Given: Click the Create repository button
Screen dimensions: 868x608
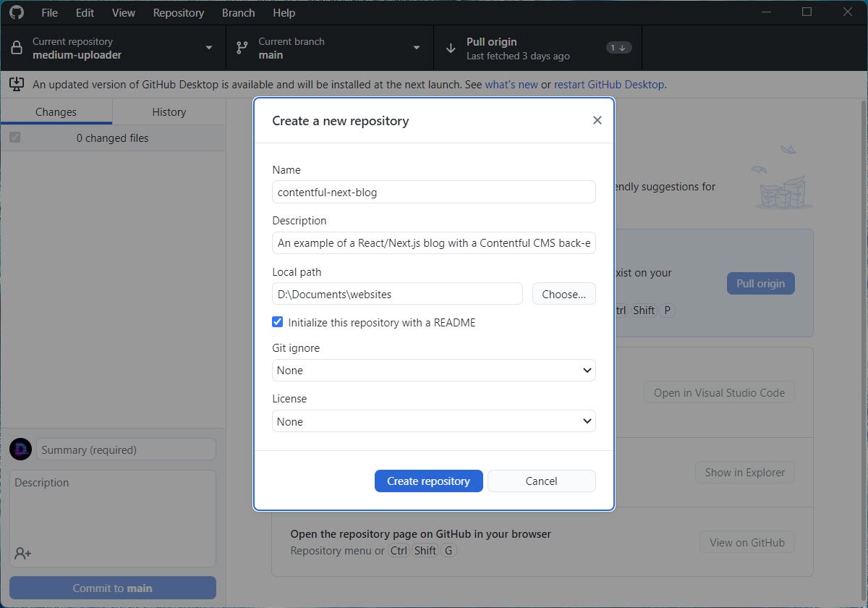Looking at the screenshot, I should [428, 481].
